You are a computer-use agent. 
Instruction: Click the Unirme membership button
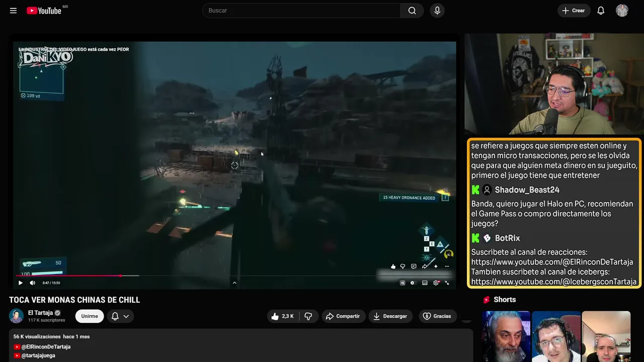click(90, 316)
